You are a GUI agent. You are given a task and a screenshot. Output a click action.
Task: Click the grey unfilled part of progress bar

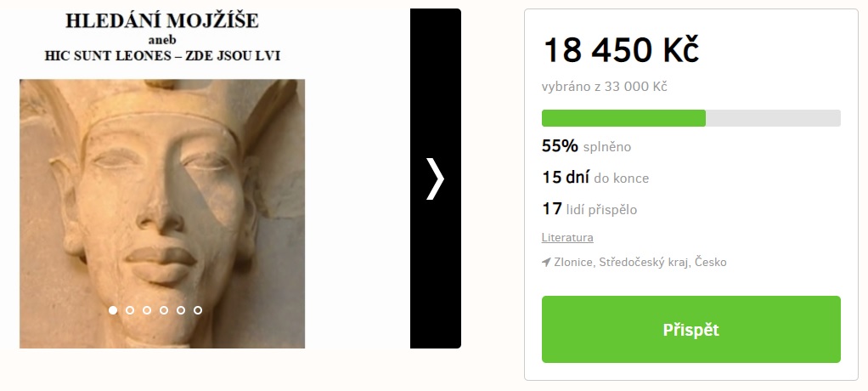pos(774,118)
